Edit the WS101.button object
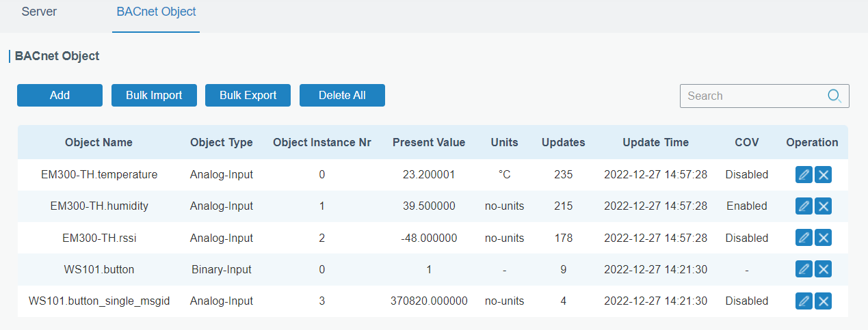The image size is (868, 330). (804, 270)
